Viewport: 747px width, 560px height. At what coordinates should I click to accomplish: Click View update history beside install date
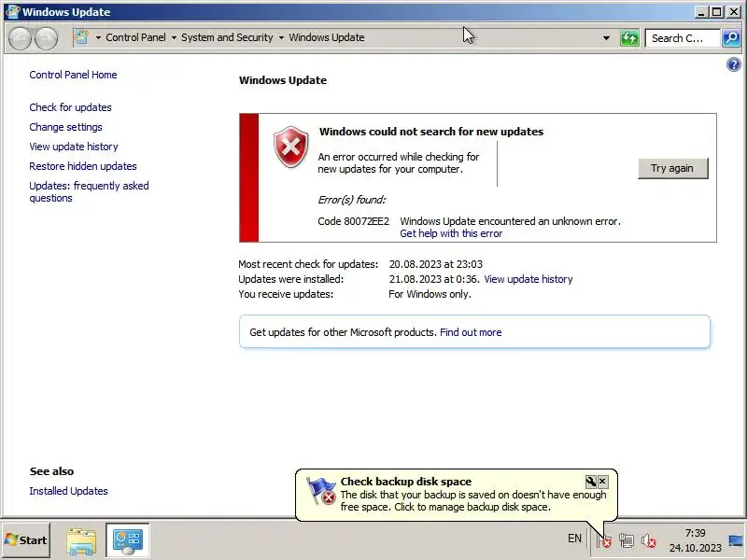coord(528,279)
